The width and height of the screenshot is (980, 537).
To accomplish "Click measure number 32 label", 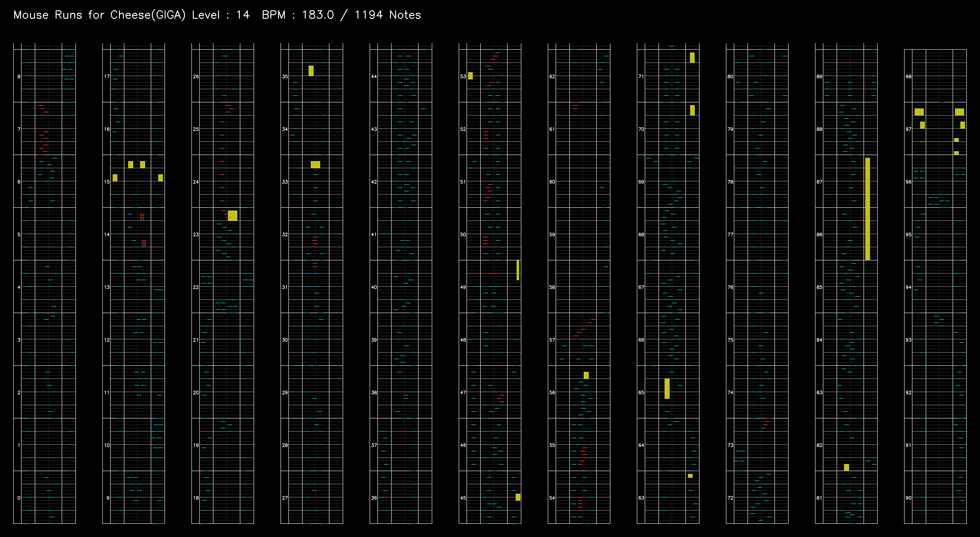I will click(x=285, y=235).
